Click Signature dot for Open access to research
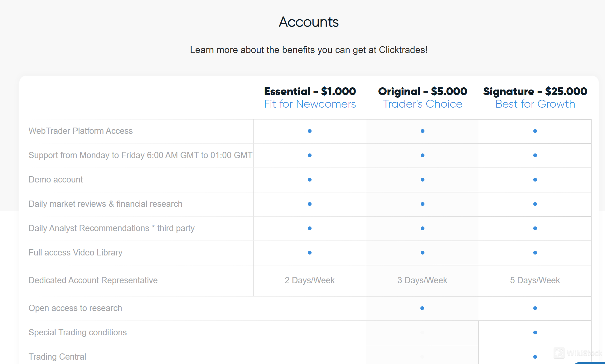605x364 pixels. [x=535, y=308]
